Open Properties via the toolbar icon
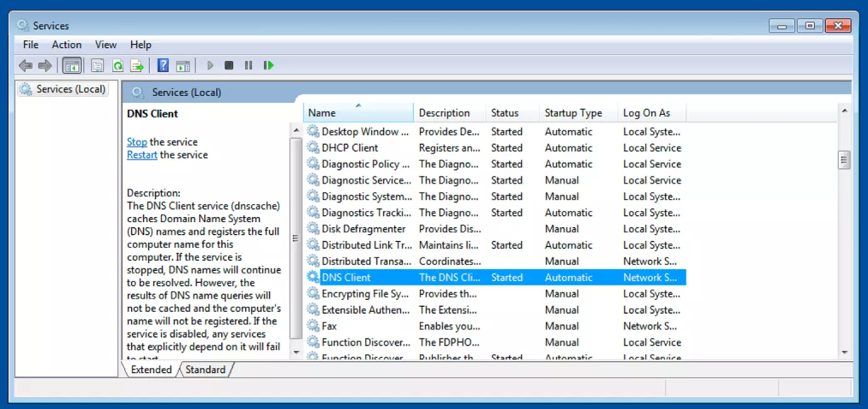 tap(97, 65)
